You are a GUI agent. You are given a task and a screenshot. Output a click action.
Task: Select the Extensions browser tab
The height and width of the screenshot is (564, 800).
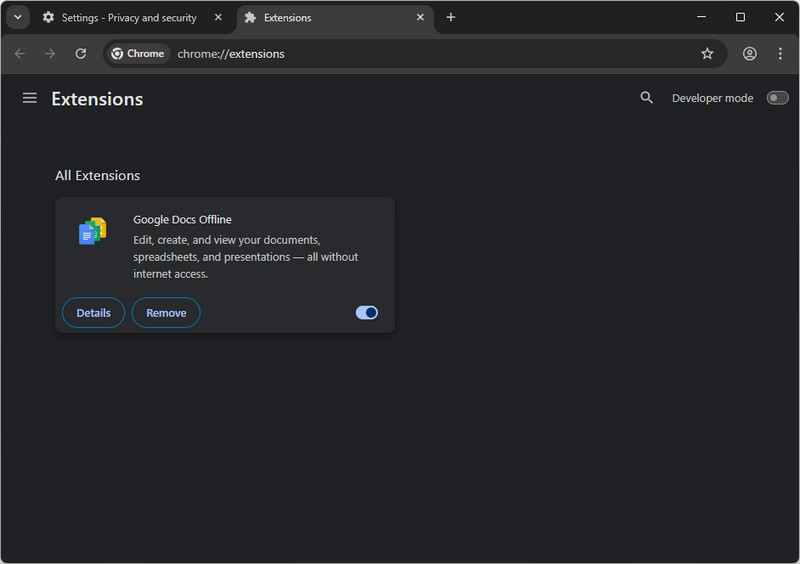click(335, 18)
